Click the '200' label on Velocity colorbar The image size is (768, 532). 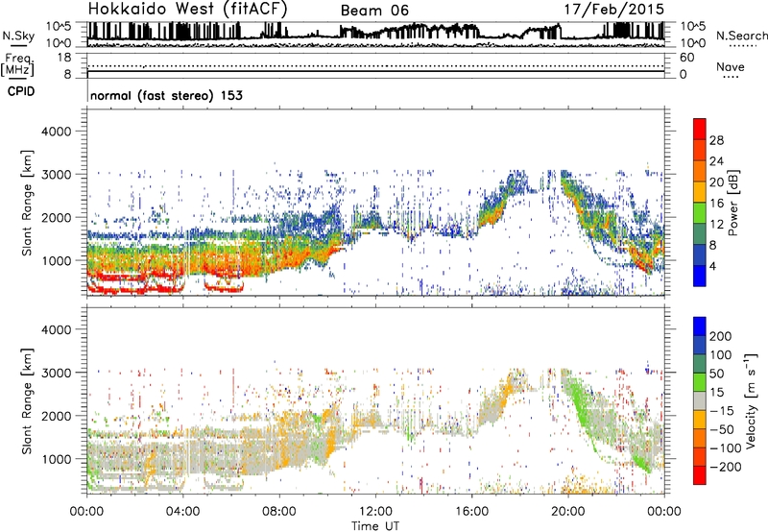point(721,336)
